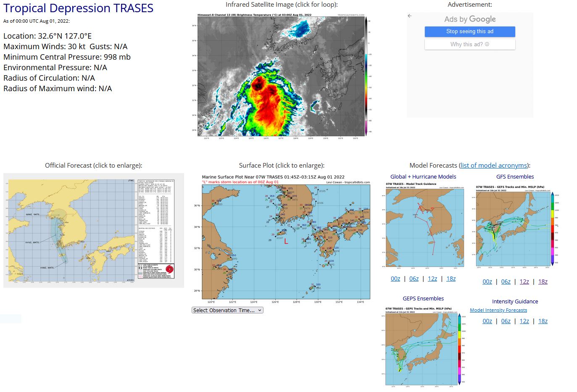The width and height of the screenshot is (577, 392).
Task: Select 06z run under Global + Hurricane Models
Action: point(414,279)
